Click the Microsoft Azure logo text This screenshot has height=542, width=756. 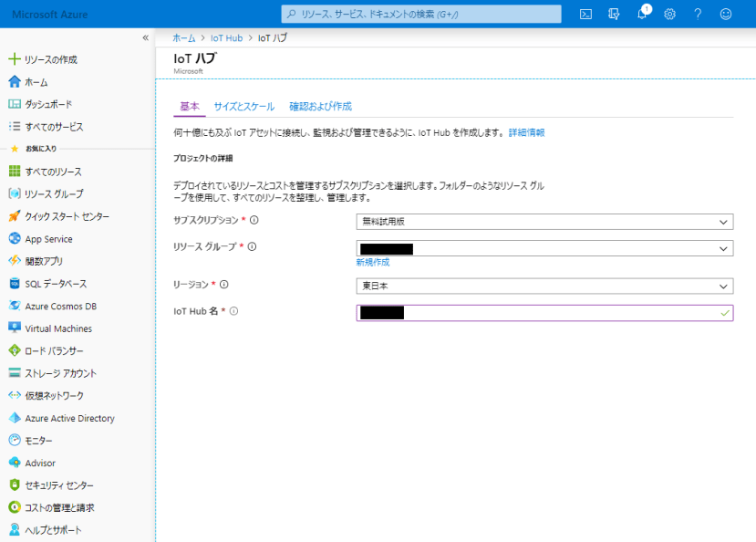click(x=49, y=15)
